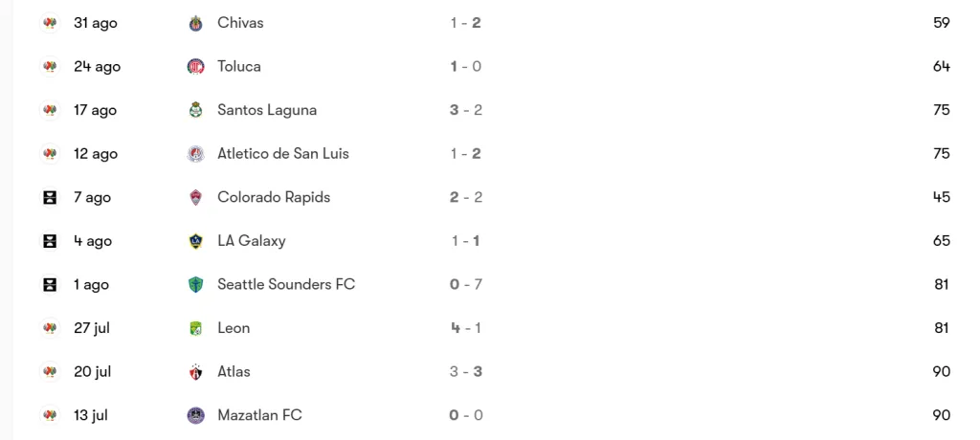Select the Mazatlan FC crest icon

(196, 416)
